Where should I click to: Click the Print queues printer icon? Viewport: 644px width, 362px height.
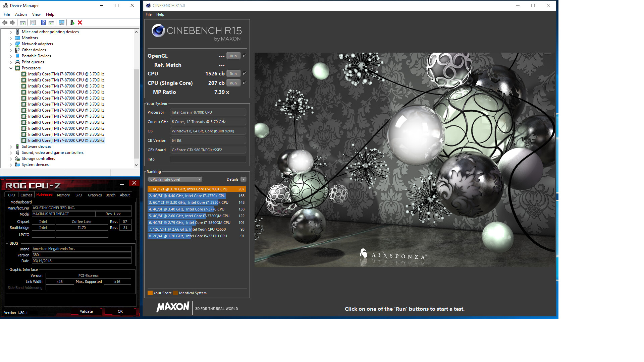[x=17, y=62]
